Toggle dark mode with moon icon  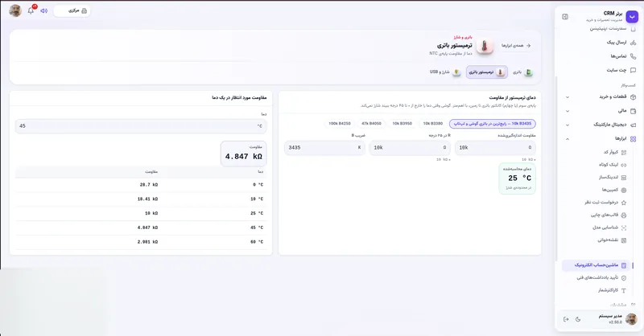(578, 319)
